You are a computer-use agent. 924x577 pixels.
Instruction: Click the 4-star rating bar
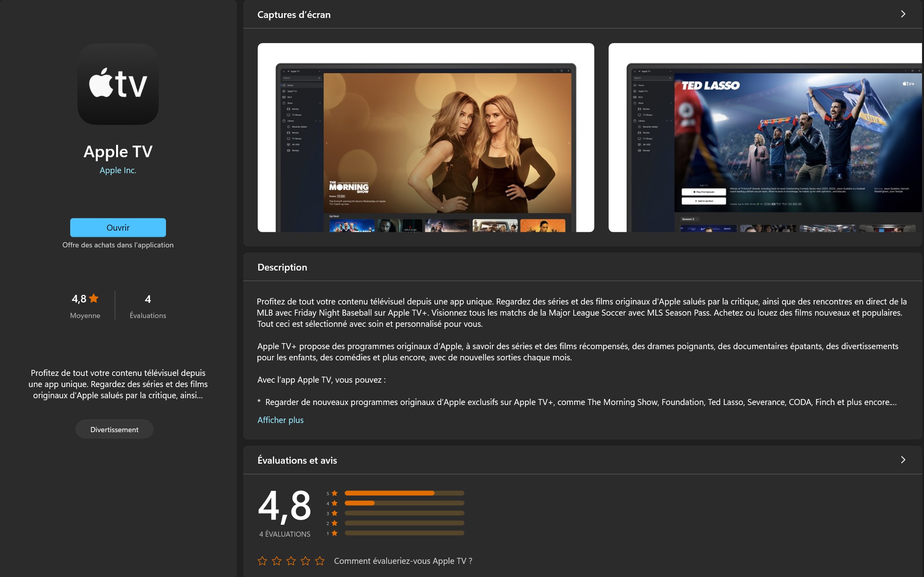point(404,503)
